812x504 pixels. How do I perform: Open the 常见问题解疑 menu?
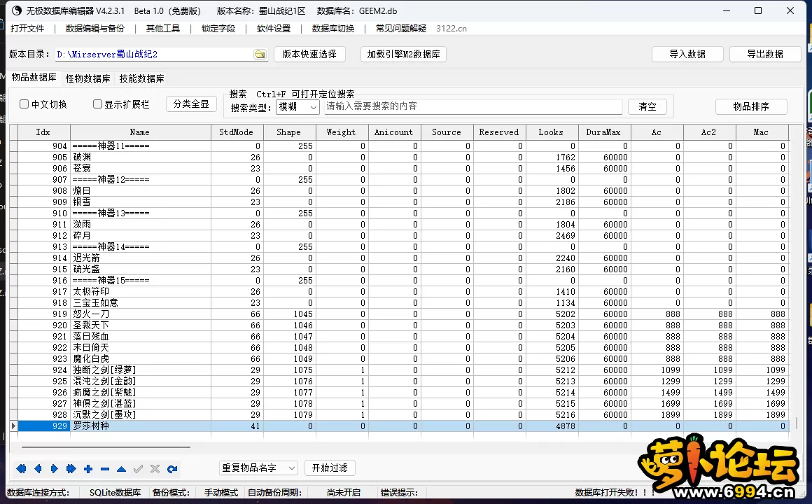point(401,29)
